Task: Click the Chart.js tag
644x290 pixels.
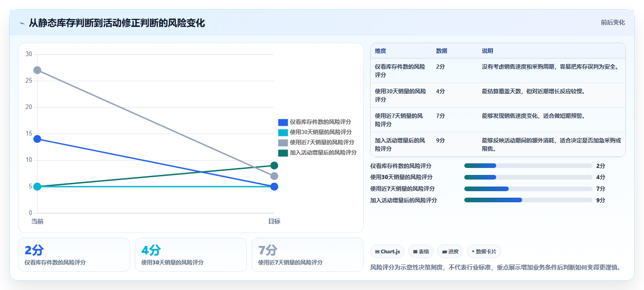Action: 387,251
